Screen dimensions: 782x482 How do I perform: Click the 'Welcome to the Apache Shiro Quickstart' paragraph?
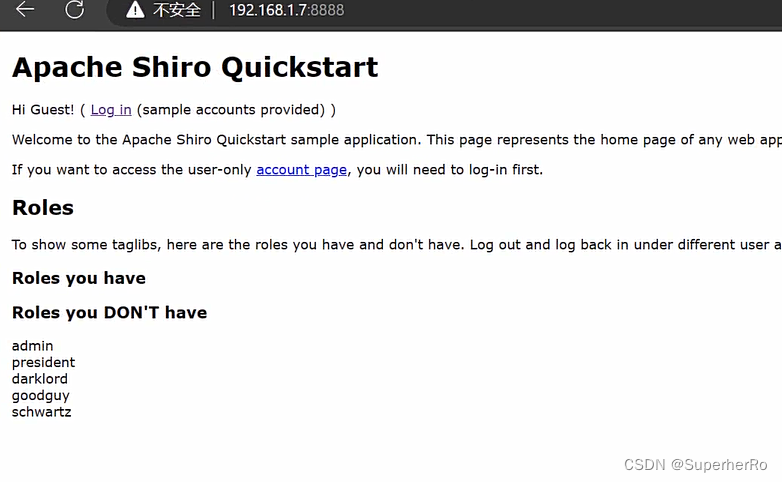397,140
